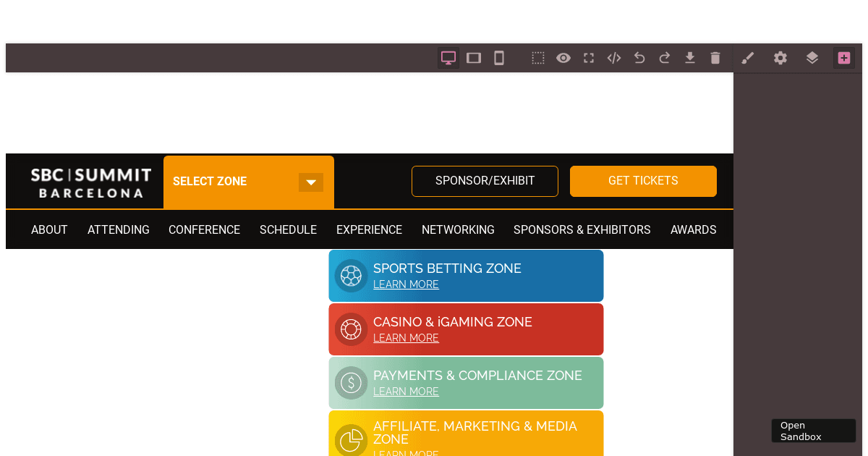The width and height of the screenshot is (868, 456).
Task: Click the import download icon
Action: click(x=690, y=58)
